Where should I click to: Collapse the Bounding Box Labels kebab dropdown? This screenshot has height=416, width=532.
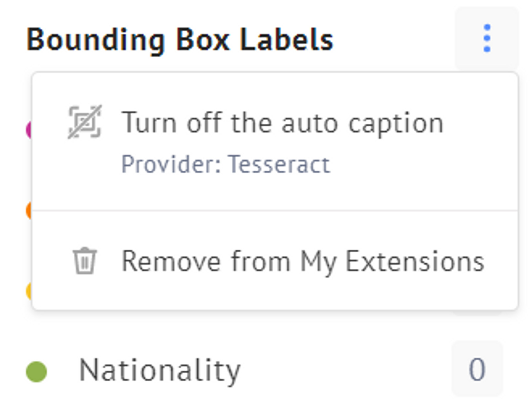point(487,38)
